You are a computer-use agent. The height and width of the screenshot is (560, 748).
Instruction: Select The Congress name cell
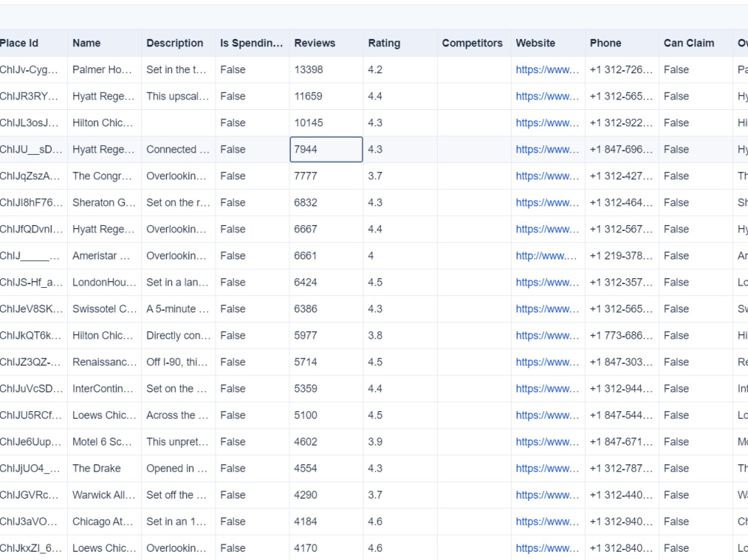105,176
